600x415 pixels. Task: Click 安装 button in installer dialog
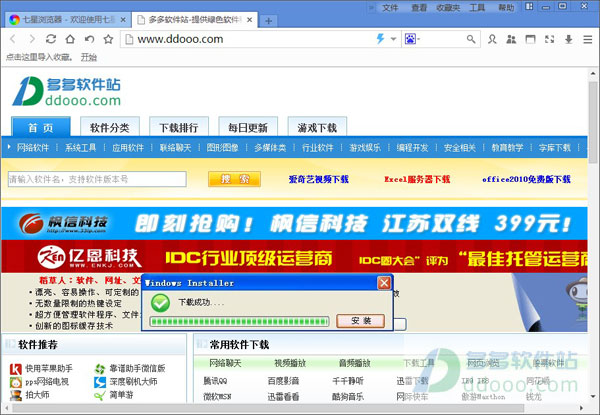click(361, 321)
